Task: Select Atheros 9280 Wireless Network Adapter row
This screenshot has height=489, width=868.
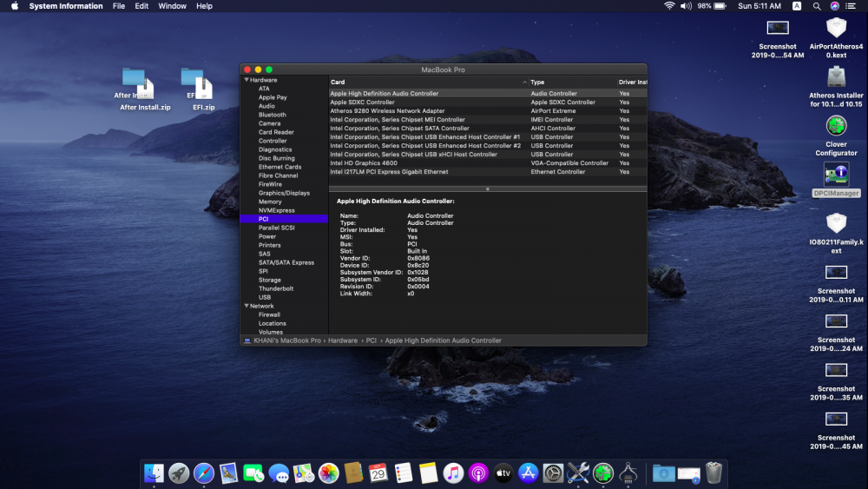Action: (488, 111)
